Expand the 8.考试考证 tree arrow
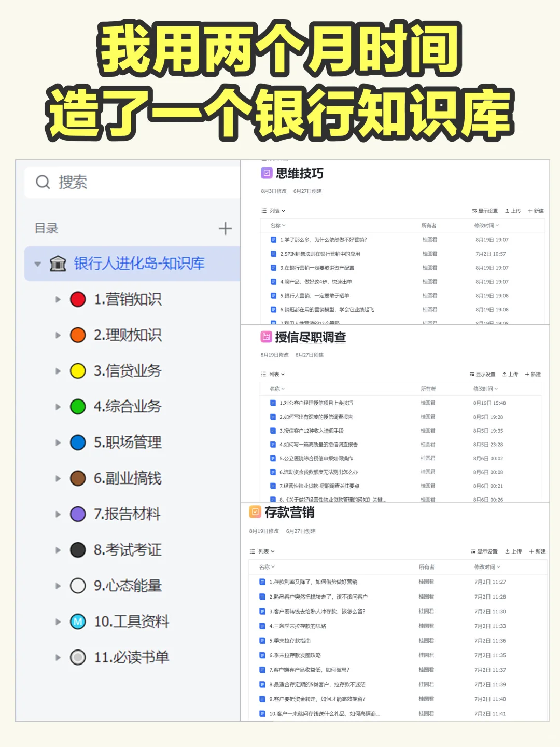This screenshot has height=747, width=560. point(58,550)
